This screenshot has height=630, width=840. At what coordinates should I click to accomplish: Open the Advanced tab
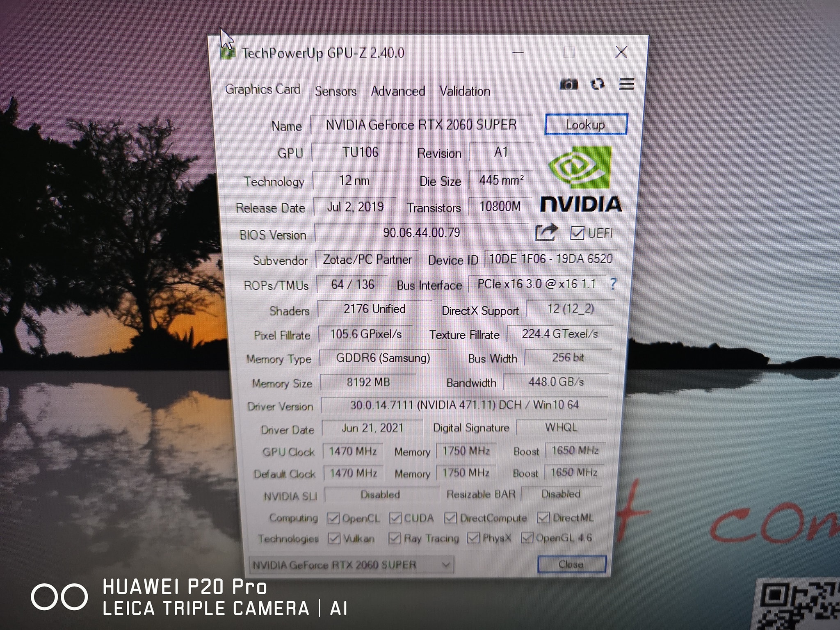397,91
